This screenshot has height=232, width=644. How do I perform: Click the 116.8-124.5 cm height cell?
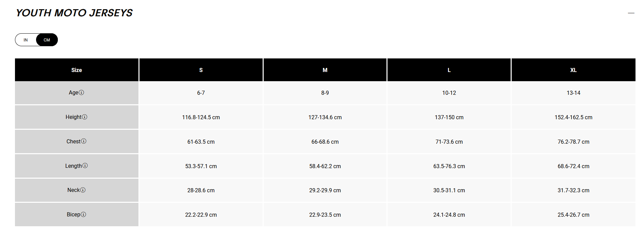click(x=201, y=117)
